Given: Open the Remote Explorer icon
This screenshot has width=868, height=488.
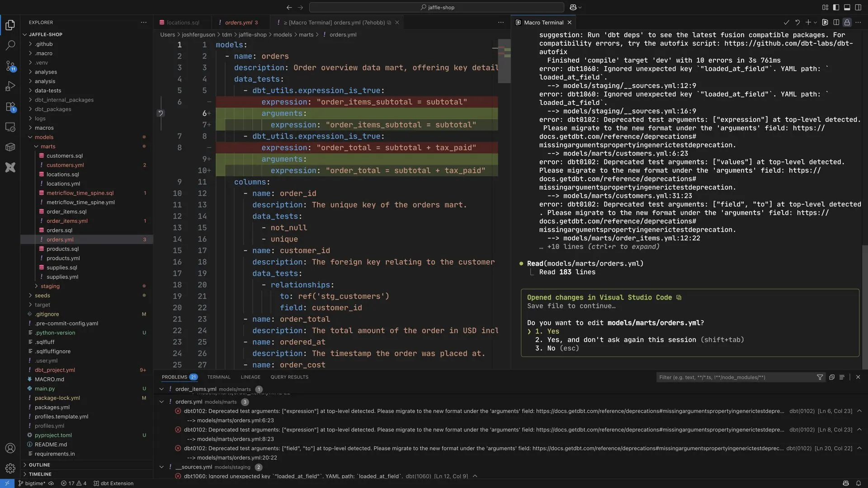Looking at the screenshot, I should click(10, 127).
